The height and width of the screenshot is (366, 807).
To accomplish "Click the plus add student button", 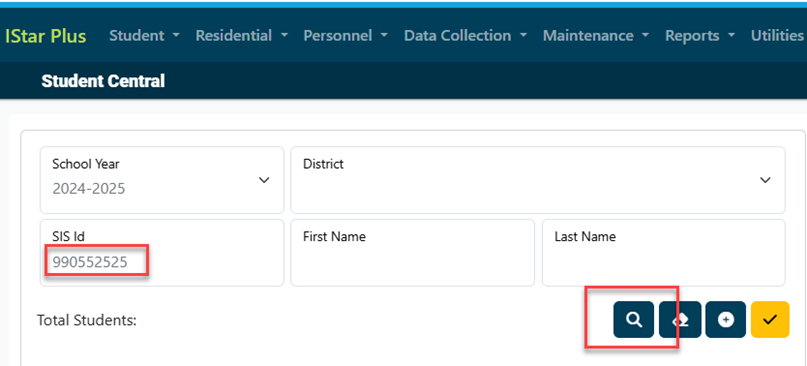I will [726, 320].
